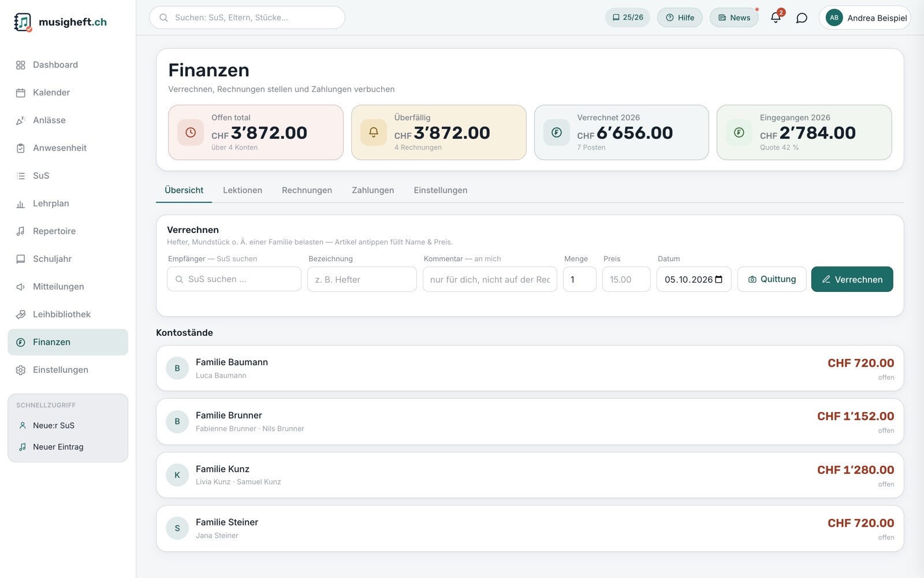924x578 pixels.
Task: Click the clock icon in Offen total card
Action: click(191, 132)
